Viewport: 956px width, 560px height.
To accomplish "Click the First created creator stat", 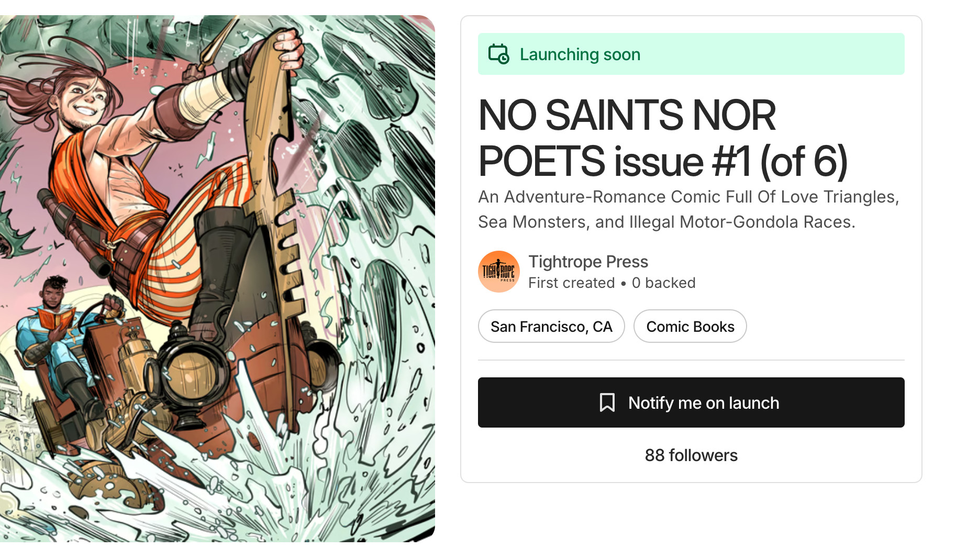I will click(571, 283).
